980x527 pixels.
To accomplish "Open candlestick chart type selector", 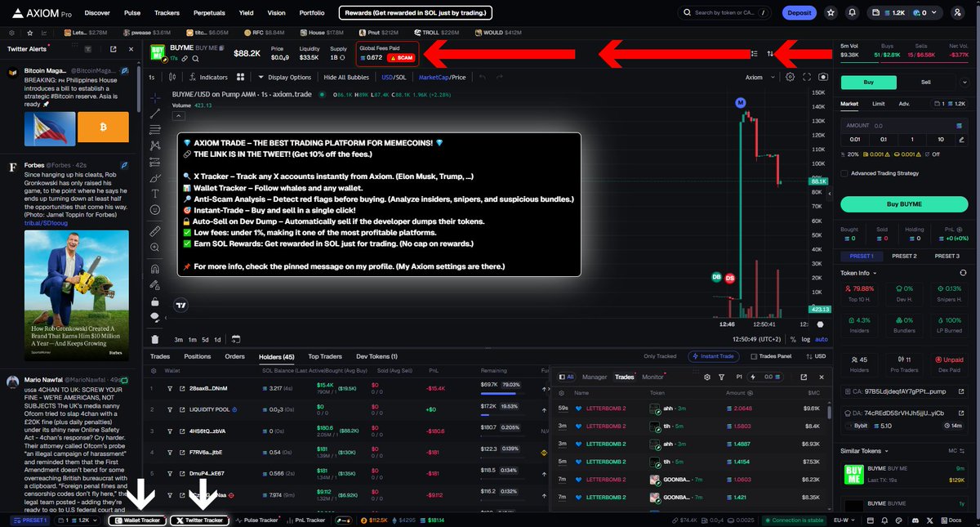I will point(172,77).
